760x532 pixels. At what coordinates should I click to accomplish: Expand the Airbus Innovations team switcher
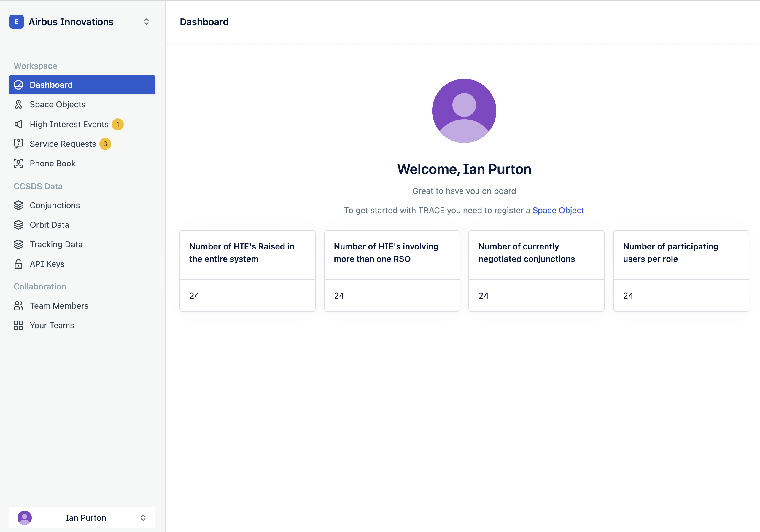tap(146, 22)
